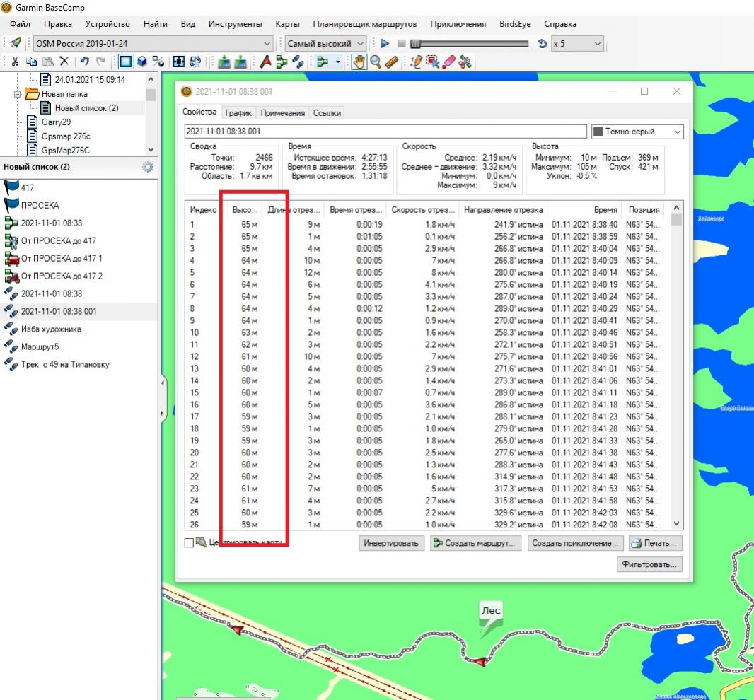754x700 pixels.
Task: Select the Eraser tool in toolbar
Action: (448, 62)
